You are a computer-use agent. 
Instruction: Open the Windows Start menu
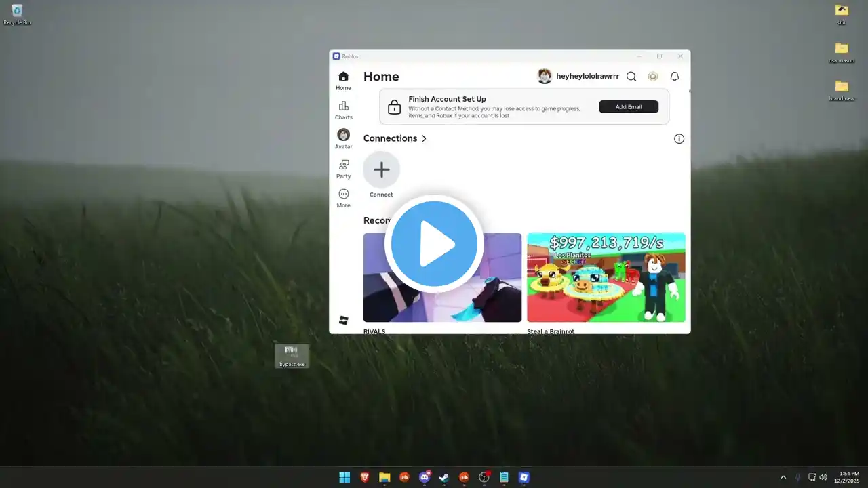point(344,477)
